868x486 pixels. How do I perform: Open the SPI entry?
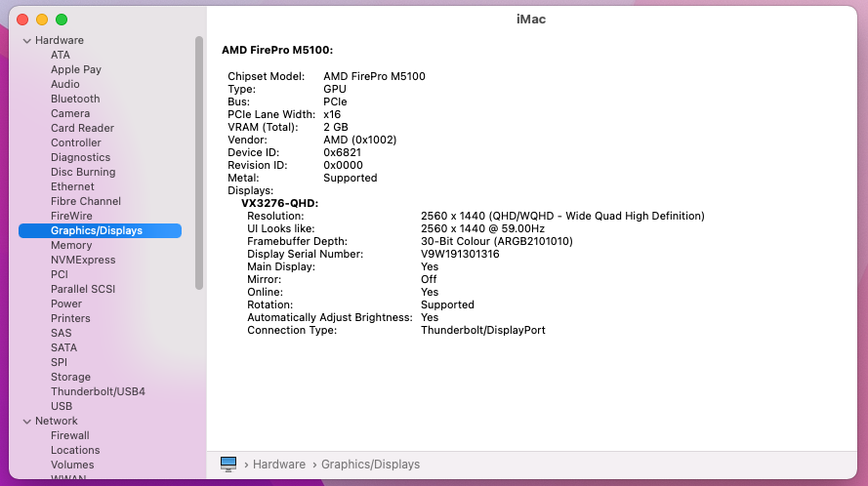click(59, 363)
